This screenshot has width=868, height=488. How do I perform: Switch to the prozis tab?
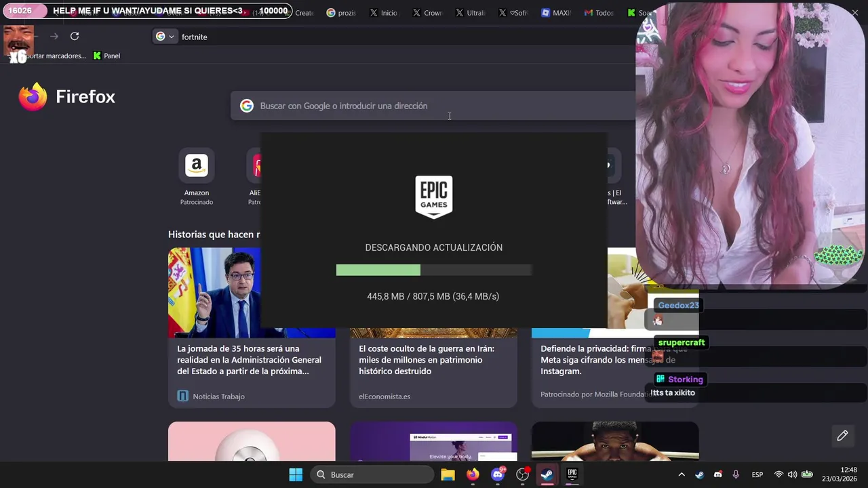click(341, 13)
